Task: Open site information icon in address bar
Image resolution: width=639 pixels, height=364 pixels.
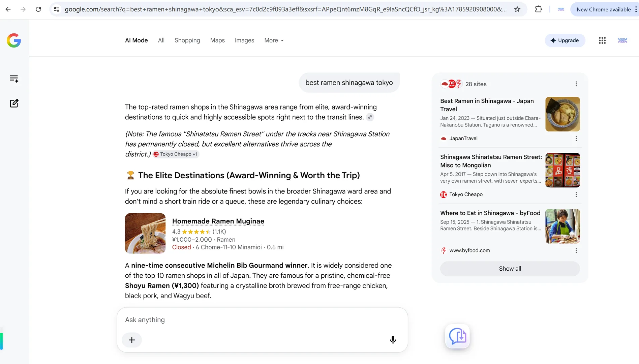Action: [57, 9]
